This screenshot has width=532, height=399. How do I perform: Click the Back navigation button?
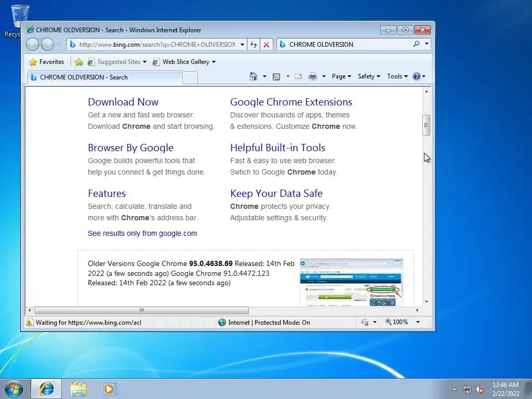point(33,45)
